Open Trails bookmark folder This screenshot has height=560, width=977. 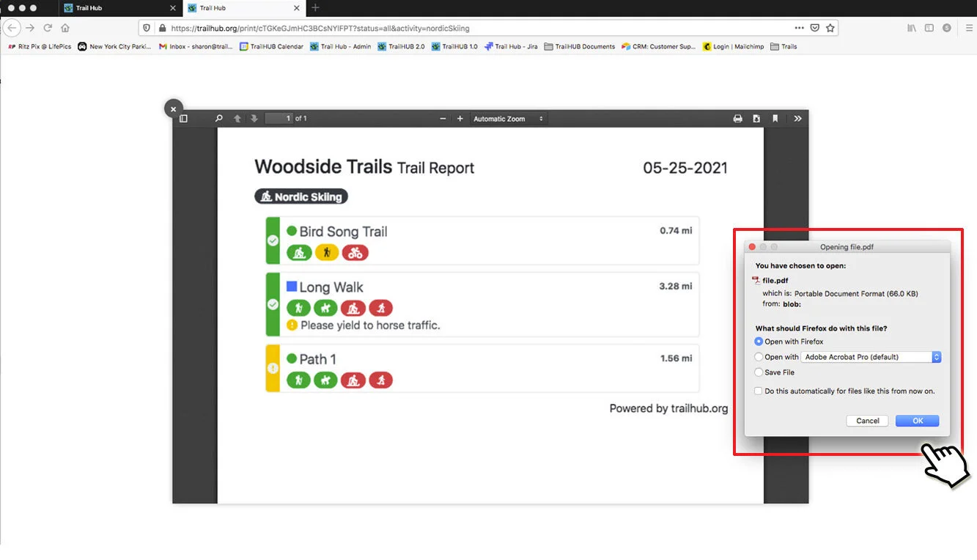coord(784,46)
